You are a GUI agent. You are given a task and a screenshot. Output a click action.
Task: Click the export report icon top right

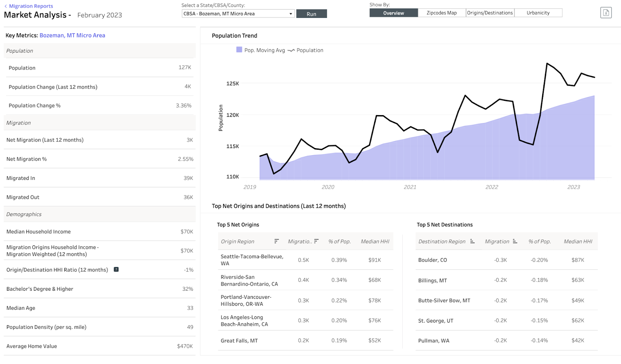click(605, 12)
